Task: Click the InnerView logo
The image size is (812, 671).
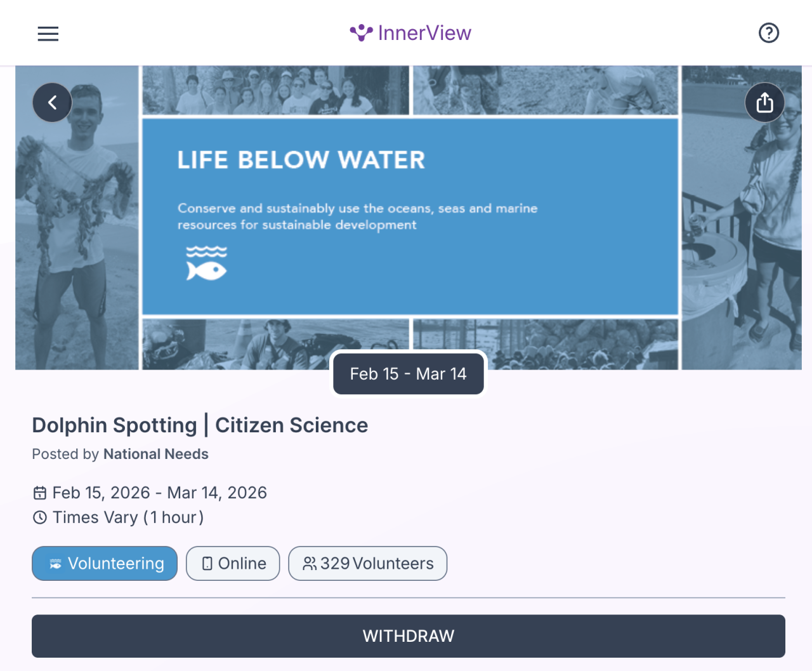Action: click(x=410, y=33)
